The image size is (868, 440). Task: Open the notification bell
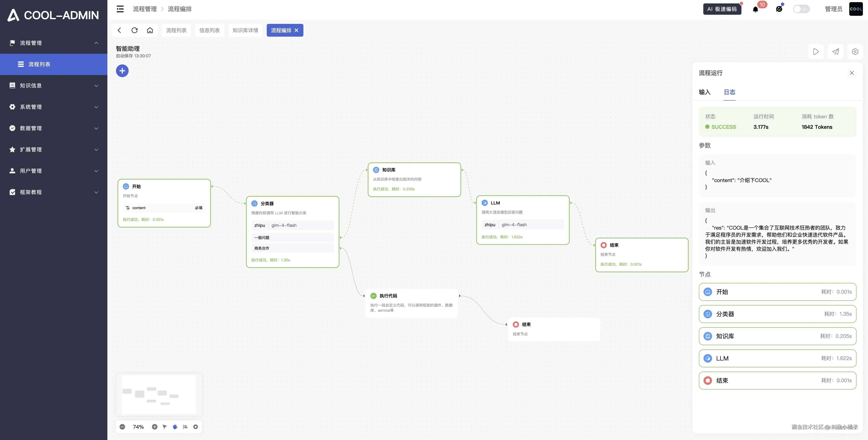pos(756,9)
